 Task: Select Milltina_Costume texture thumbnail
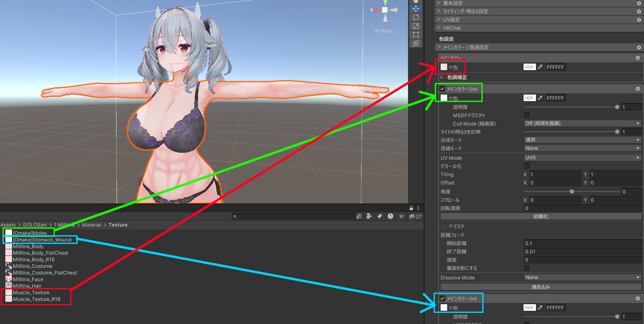9,266
